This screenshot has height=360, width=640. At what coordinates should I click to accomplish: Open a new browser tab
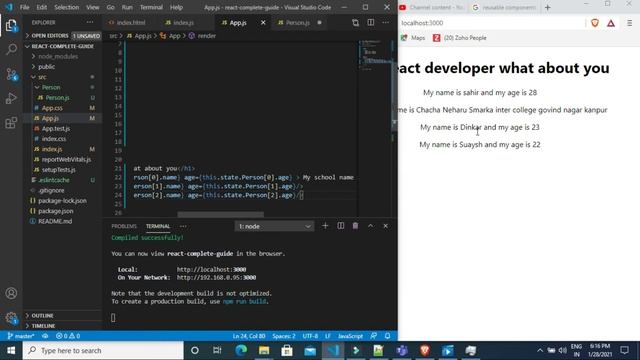tap(548, 7)
